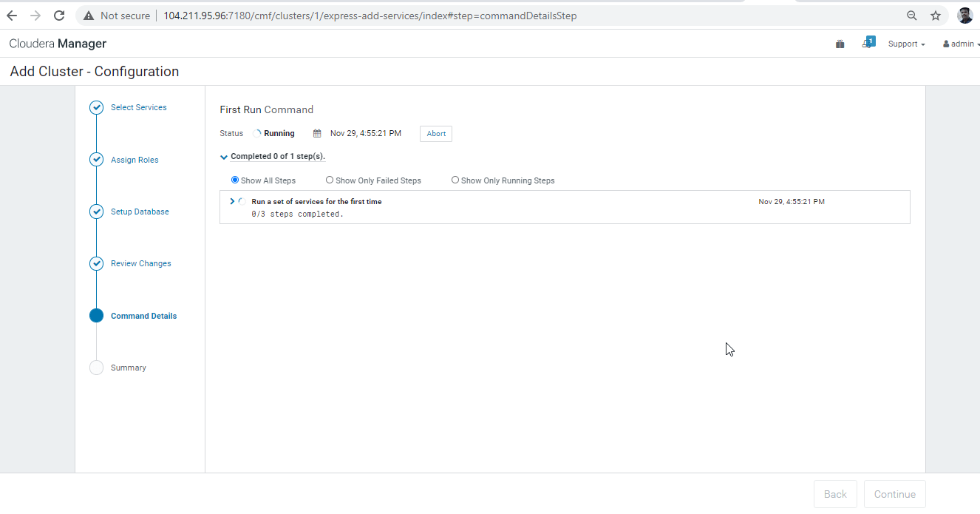Click the Review Changes step checkmark circle
Screen dimensions: 980x514
tap(96, 263)
